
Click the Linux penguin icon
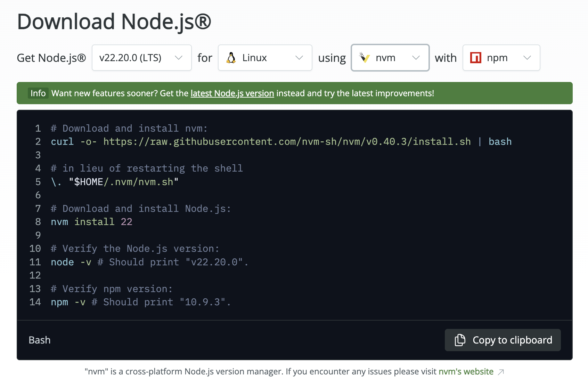231,58
